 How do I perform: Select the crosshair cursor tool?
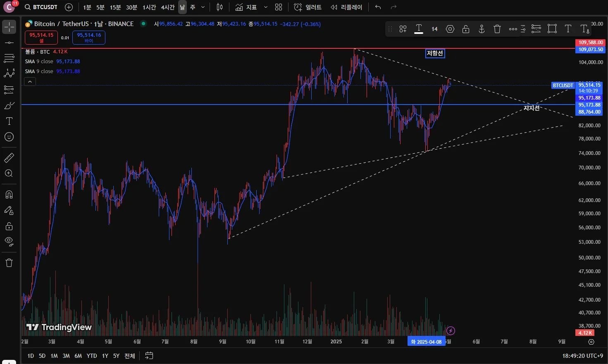pyautogui.click(x=9, y=27)
